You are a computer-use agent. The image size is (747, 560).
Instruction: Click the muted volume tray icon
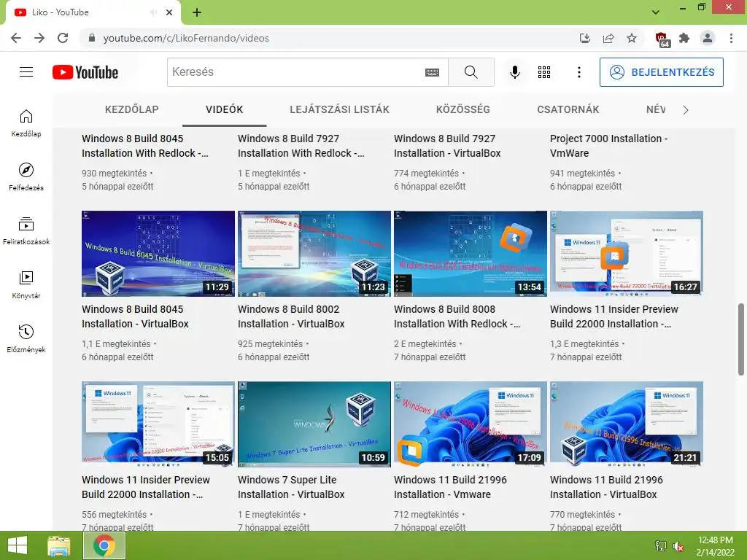click(678, 546)
